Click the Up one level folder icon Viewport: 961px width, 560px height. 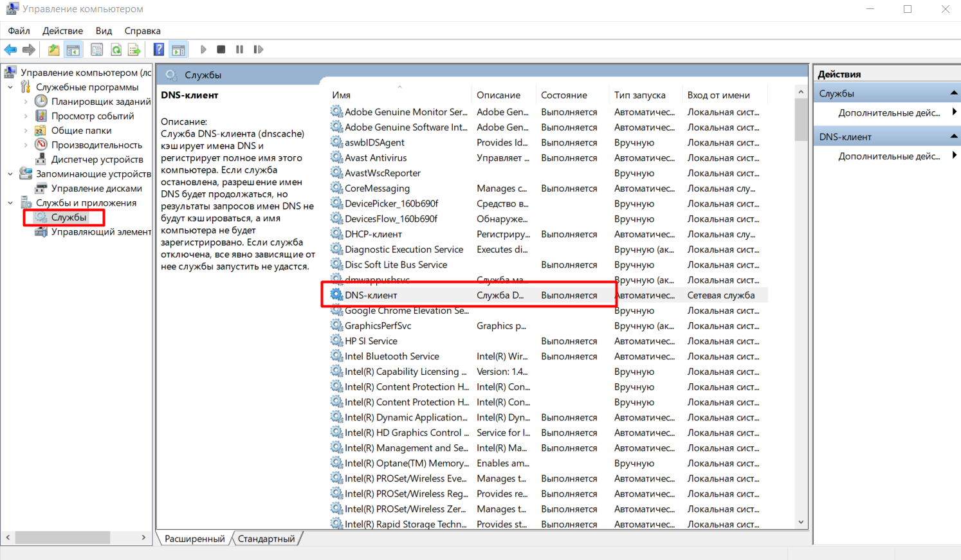[53, 50]
